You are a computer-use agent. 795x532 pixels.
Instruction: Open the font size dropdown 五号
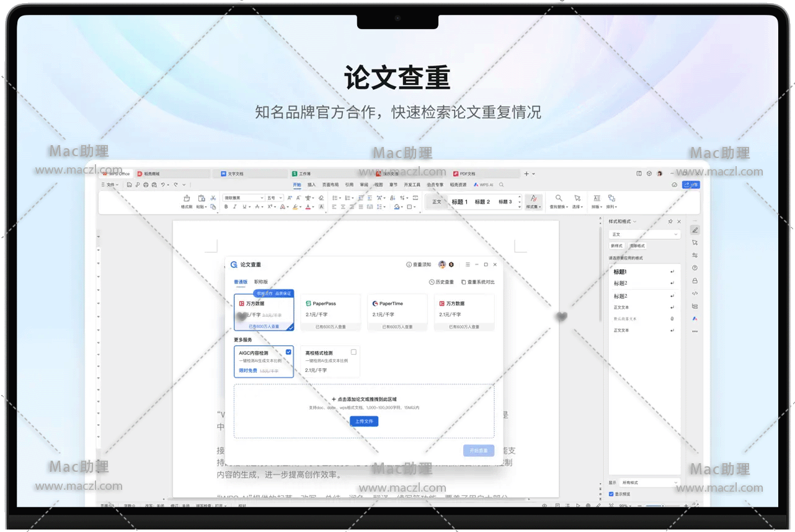[274, 198]
